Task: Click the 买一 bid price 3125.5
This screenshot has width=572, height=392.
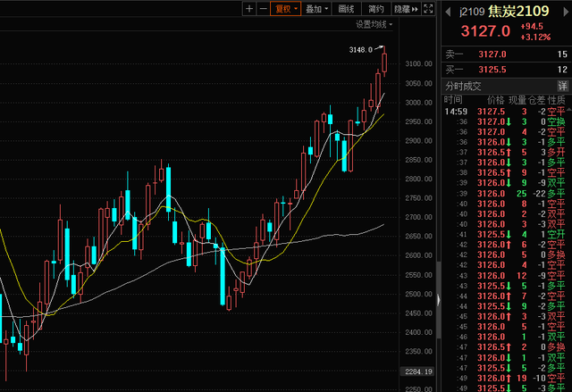Action: 491,68
